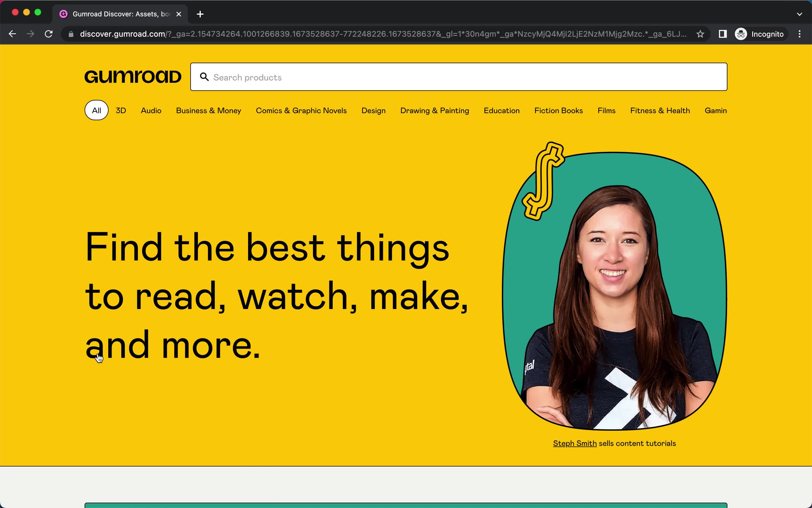The image size is (812, 508).
Task: Open the Design category
Action: (374, 111)
